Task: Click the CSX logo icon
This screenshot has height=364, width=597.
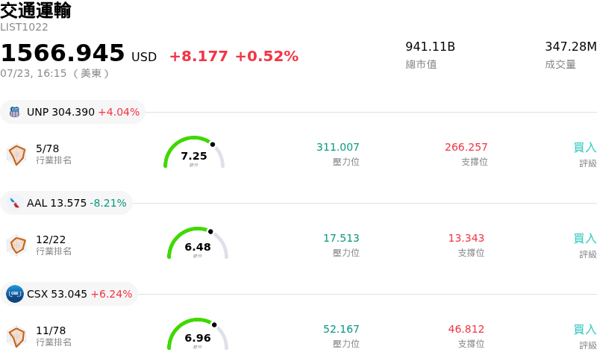Action: (14, 294)
